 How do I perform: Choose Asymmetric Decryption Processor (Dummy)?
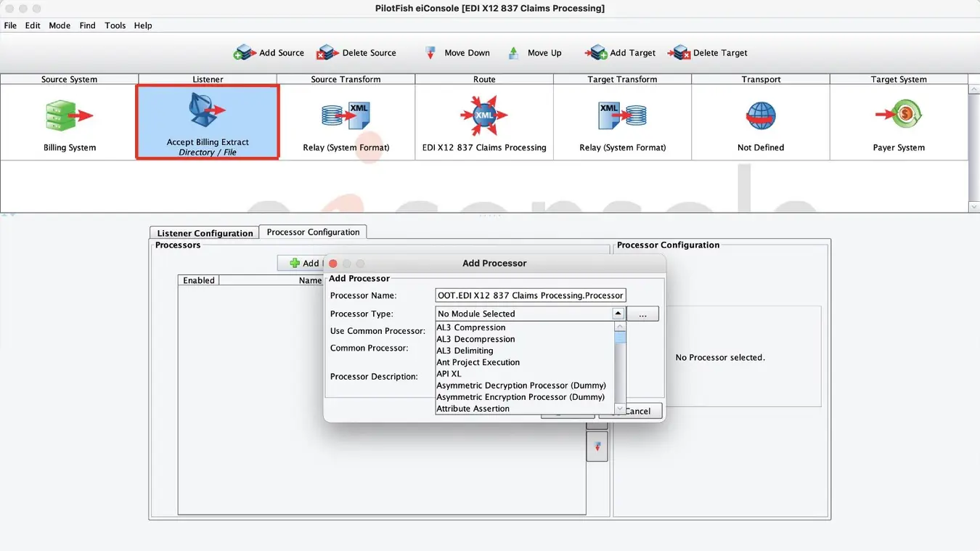525,385
